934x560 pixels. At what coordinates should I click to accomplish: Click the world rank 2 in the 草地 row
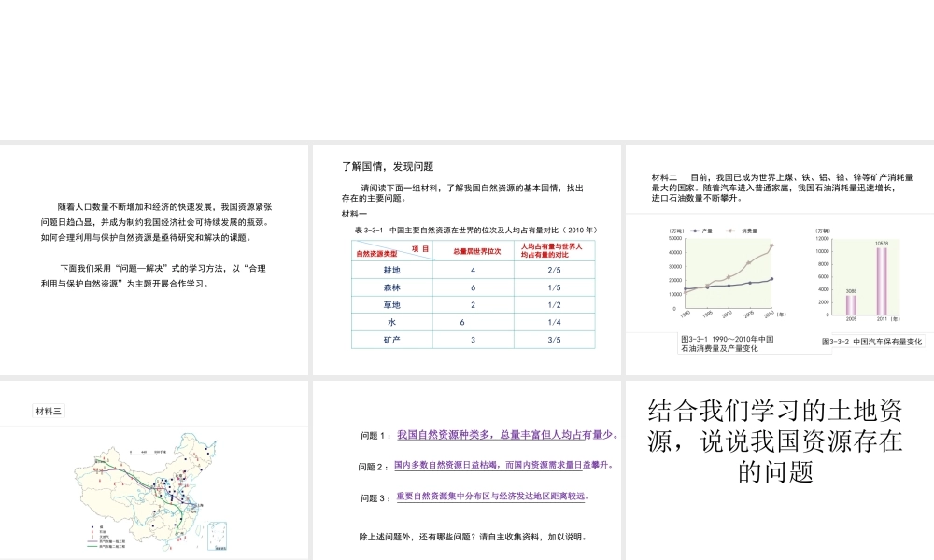pyautogui.click(x=473, y=304)
